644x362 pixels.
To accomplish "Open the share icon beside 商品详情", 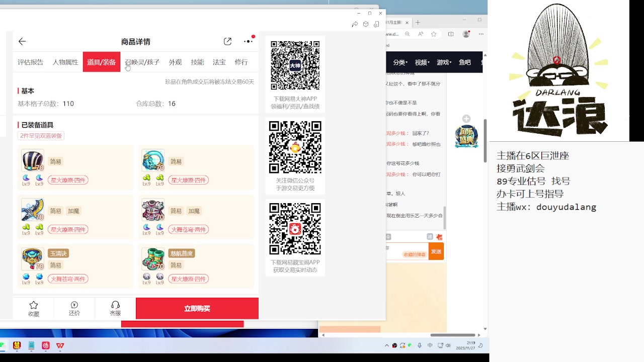I will (x=227, y=42).
